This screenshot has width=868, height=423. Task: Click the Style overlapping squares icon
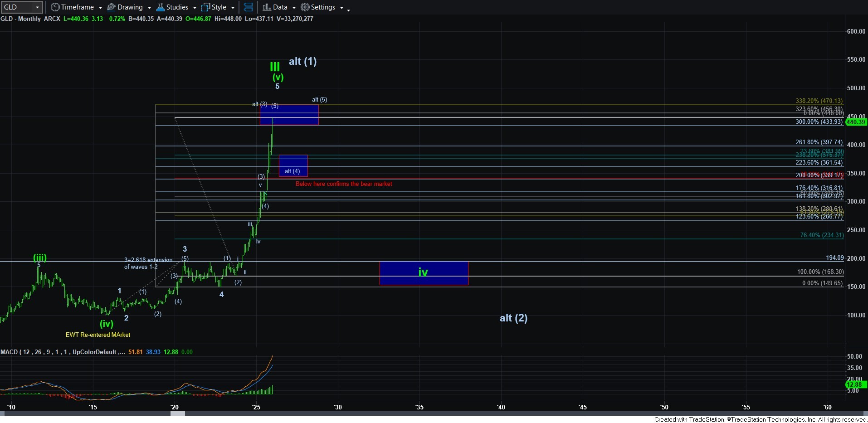206,7
